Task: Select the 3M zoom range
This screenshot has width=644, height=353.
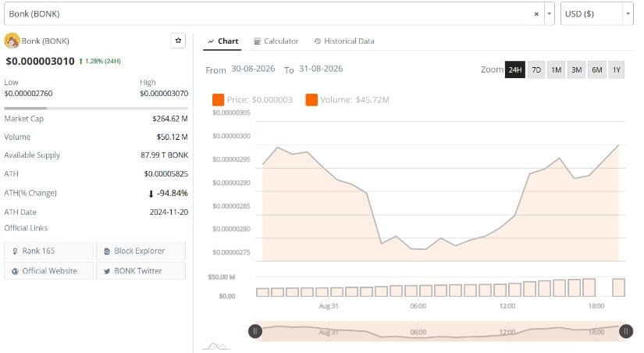Action: (x=576, y=70)
